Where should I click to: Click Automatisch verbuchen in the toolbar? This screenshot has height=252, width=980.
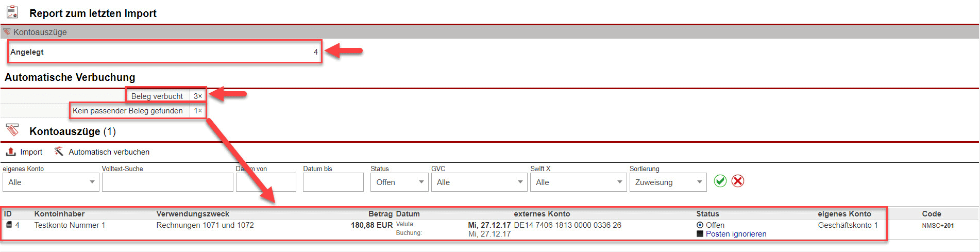click(x=109, y=152)
